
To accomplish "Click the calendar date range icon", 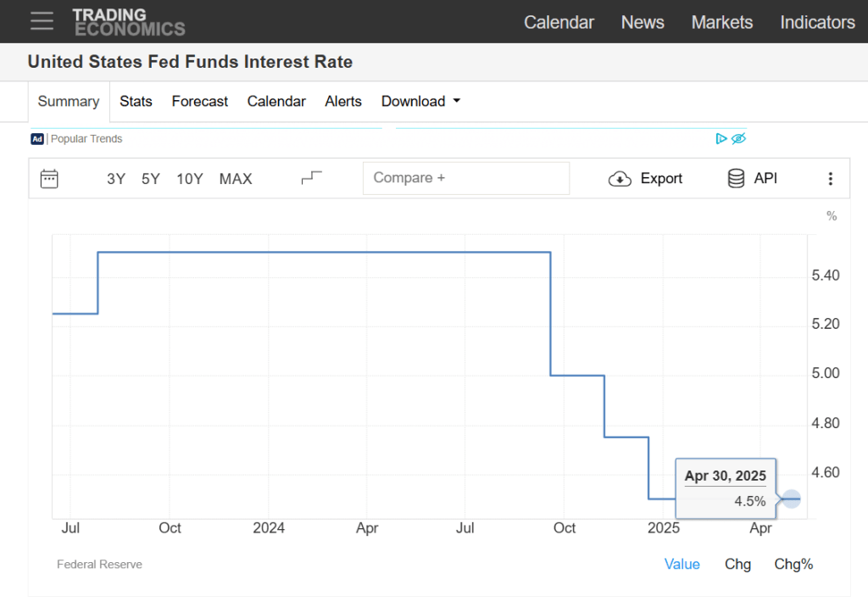I will point(50,178).
